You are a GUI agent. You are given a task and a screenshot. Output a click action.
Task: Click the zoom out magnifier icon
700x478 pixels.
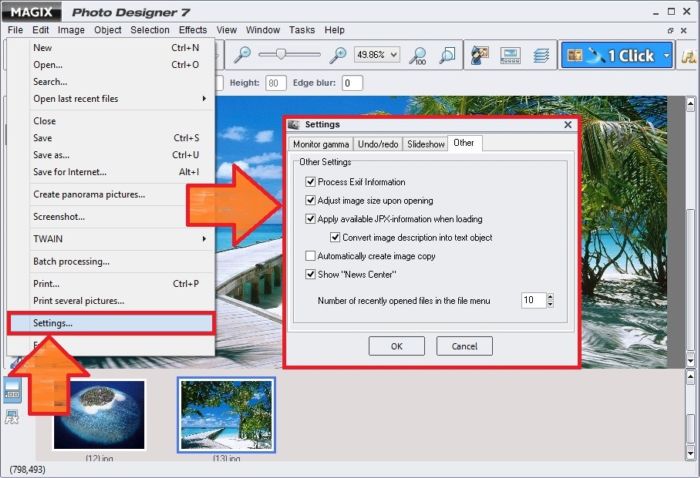pyautogui.click(x=242, y=55)
